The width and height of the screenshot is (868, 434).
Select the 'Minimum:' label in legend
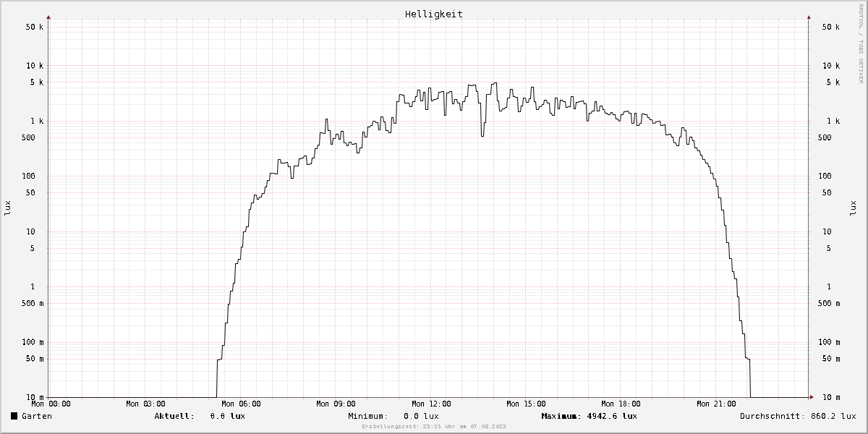click(x=367, y=416)
